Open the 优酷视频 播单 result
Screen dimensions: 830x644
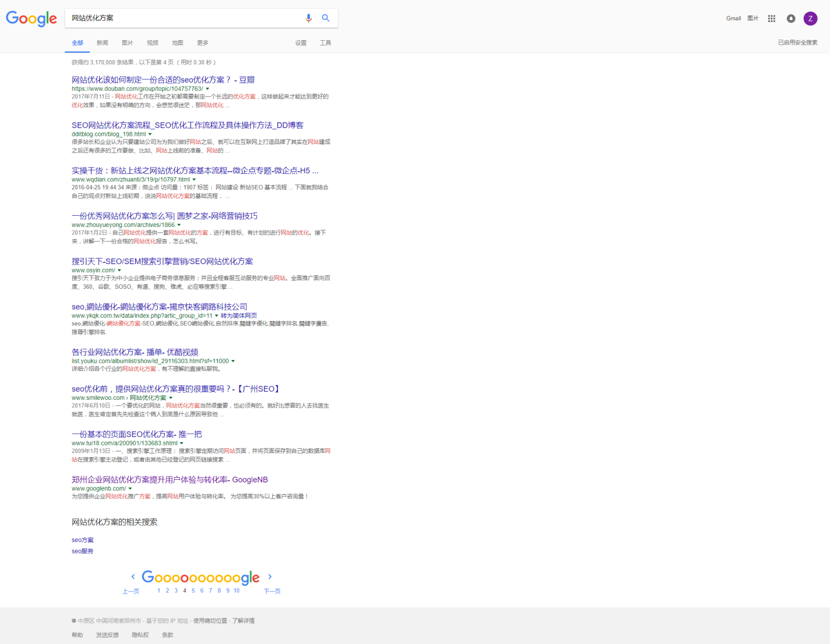(x=135, y=352)
